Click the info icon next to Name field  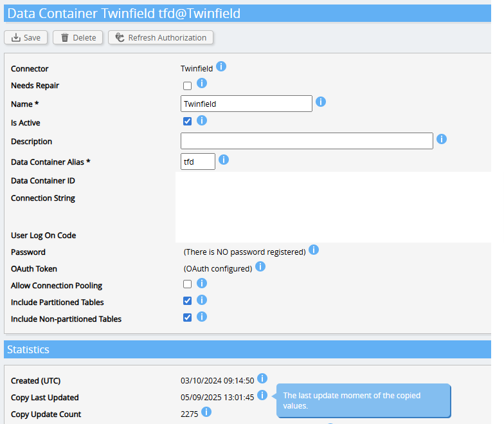coord(321,102)
